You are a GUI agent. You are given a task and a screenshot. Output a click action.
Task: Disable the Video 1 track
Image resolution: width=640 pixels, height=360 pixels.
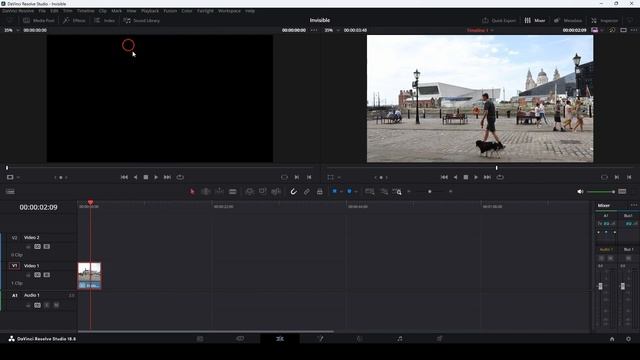(x=47, y=275)
